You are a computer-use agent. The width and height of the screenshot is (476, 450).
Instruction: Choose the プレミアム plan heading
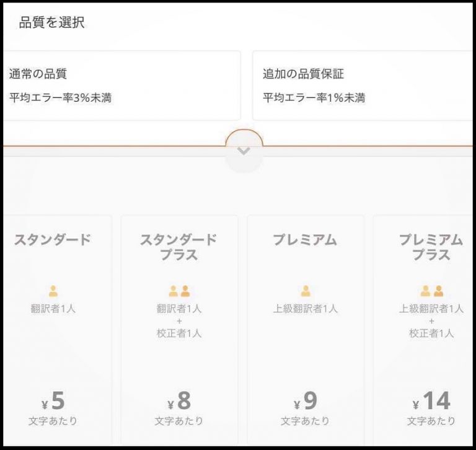click(x=306, y=240)
